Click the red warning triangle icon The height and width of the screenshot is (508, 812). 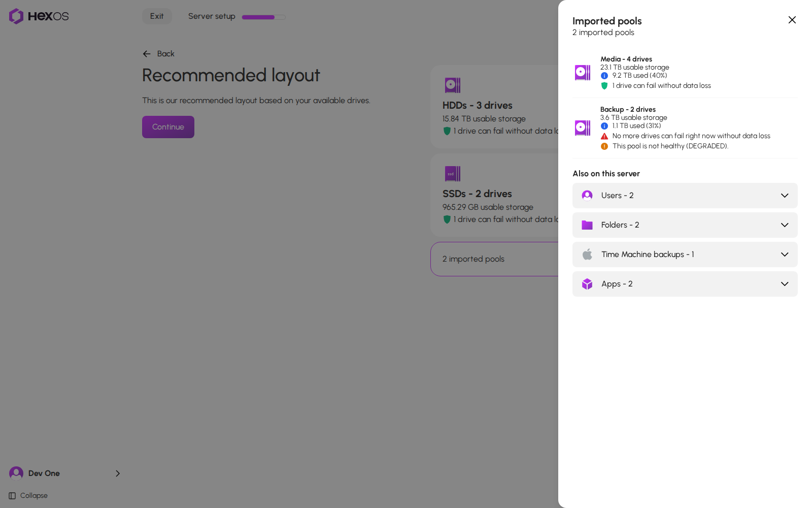click(604, 136)
